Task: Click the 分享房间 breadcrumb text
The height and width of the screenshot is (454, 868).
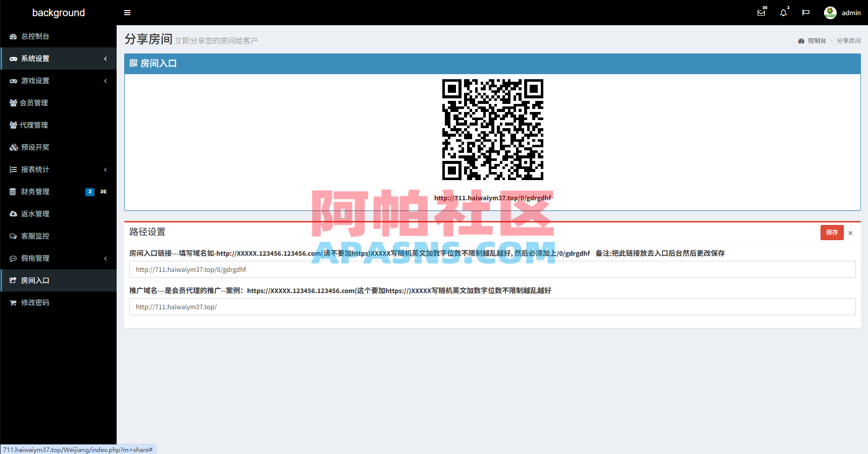Action: pos(849,41)
